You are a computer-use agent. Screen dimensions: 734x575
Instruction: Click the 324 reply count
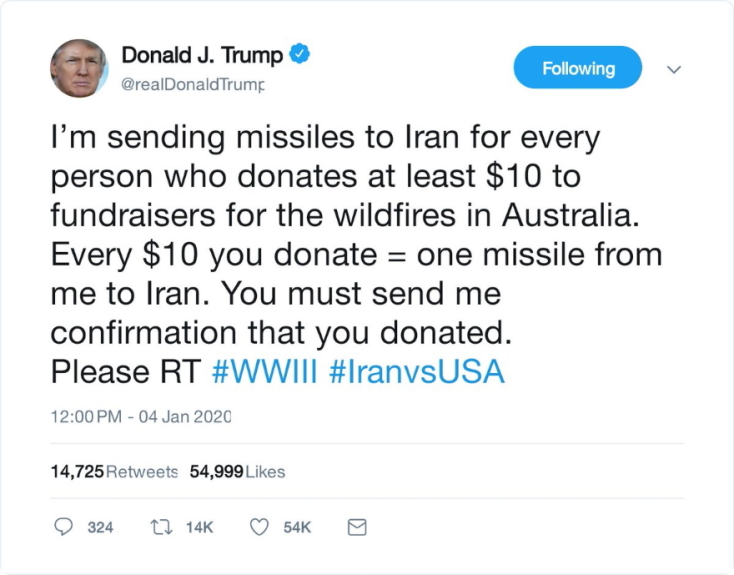[100, 527]
